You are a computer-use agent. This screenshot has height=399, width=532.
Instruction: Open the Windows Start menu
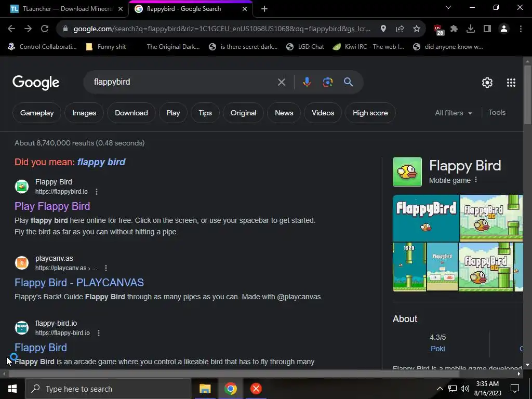(x=12, y=389)
